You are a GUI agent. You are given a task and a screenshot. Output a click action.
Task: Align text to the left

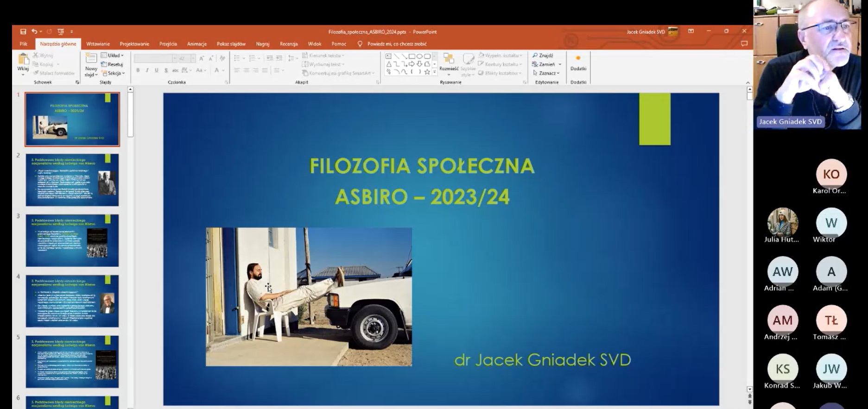click(x=237, y=70)
